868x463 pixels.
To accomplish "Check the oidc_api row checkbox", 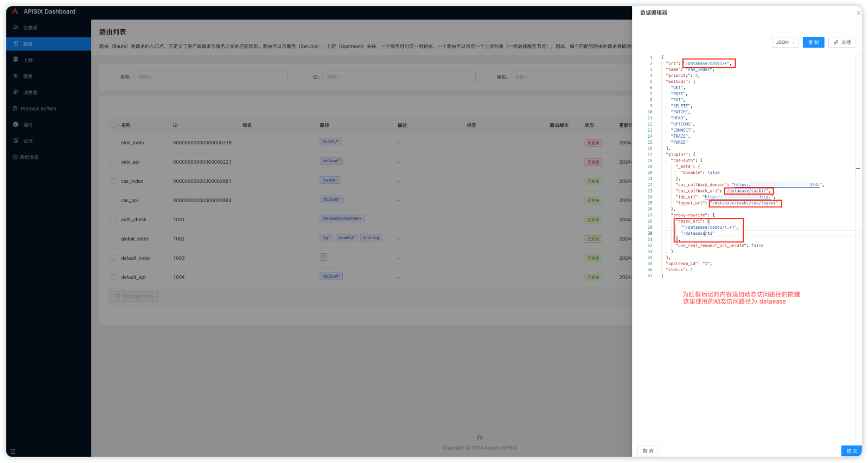I will pos(113,162).
